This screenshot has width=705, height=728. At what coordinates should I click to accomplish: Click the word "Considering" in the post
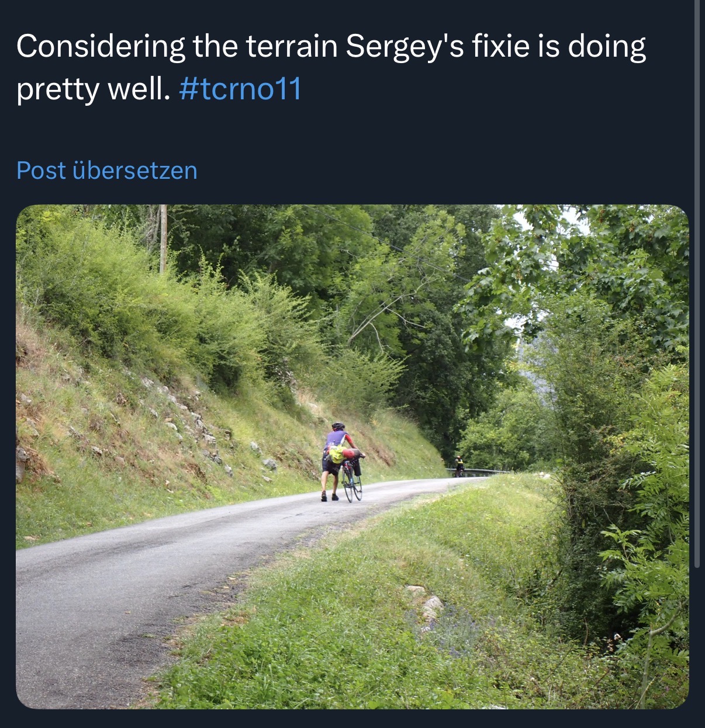101,47
